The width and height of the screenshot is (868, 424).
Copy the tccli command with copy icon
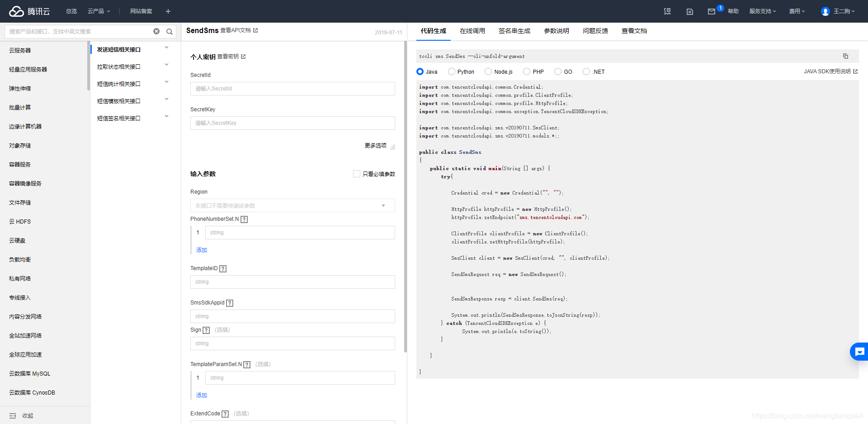845,56
